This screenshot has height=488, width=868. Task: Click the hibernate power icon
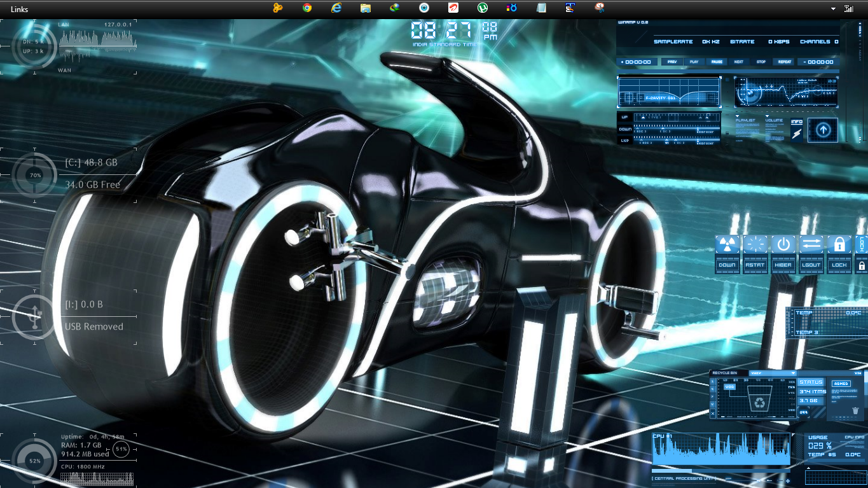[783, 244]
